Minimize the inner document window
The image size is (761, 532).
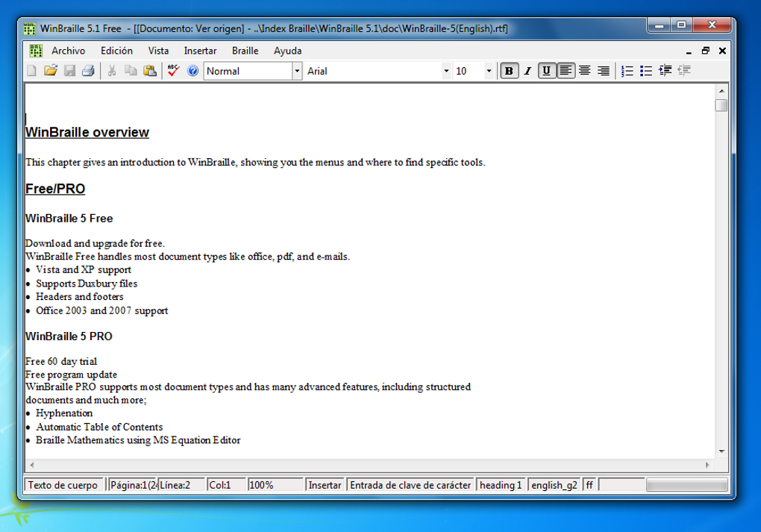689,51
